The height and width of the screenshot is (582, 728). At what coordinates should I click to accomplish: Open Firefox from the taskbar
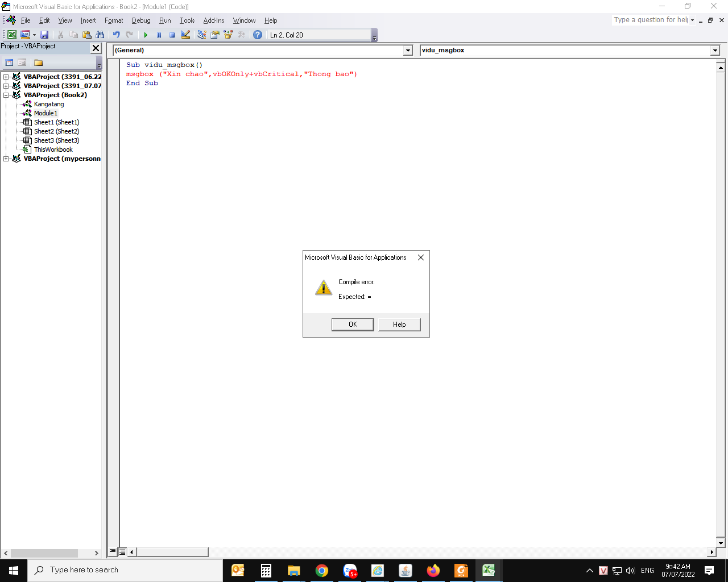coord(433,571)
